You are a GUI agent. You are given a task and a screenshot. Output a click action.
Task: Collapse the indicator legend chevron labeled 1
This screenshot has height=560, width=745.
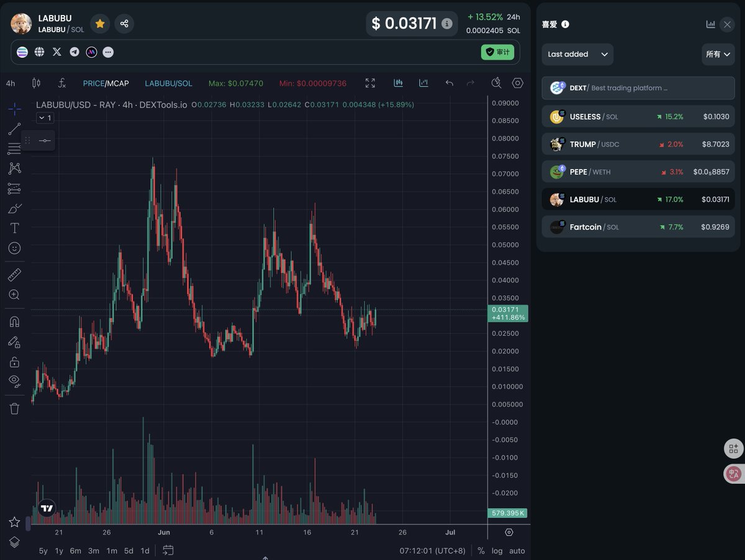(x=45, y=118)
